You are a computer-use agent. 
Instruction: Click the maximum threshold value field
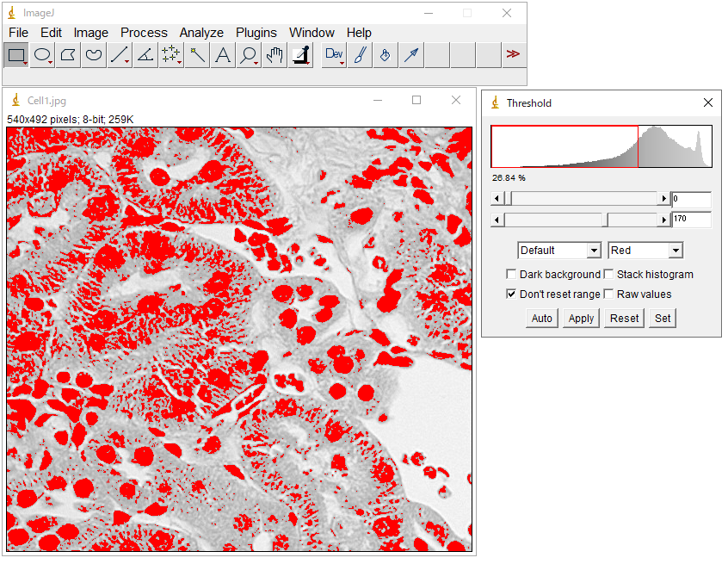(x=691, y=220)
